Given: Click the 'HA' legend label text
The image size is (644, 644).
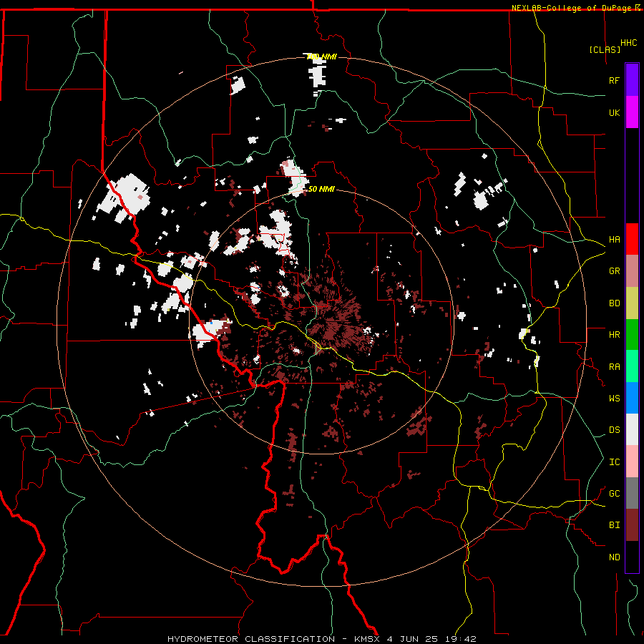Looking at the screenshot, I should tap(614, 240).
